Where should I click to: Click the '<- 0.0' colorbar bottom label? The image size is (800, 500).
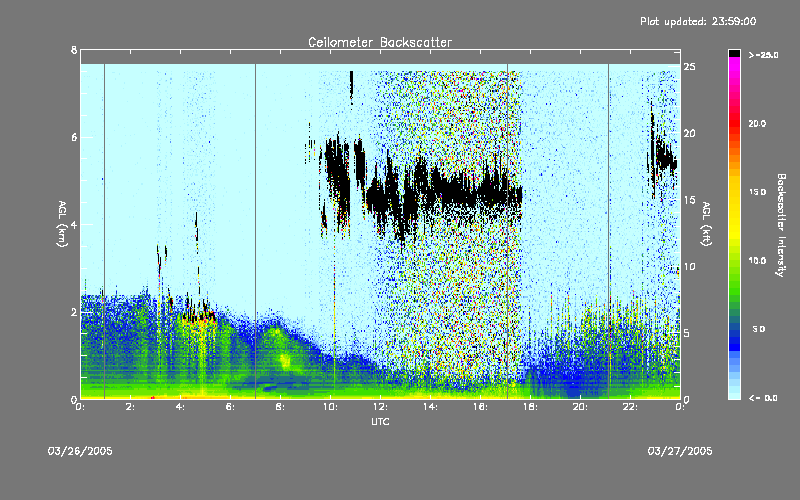coord(763,398)
